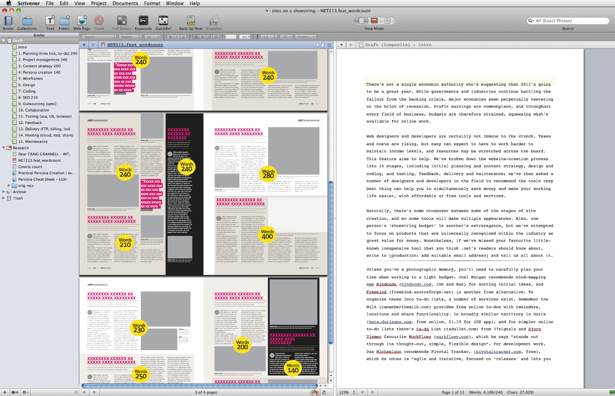Open the Scrivener application menu
The width and height of the screenshot is (615, 396).
(28, 3)
